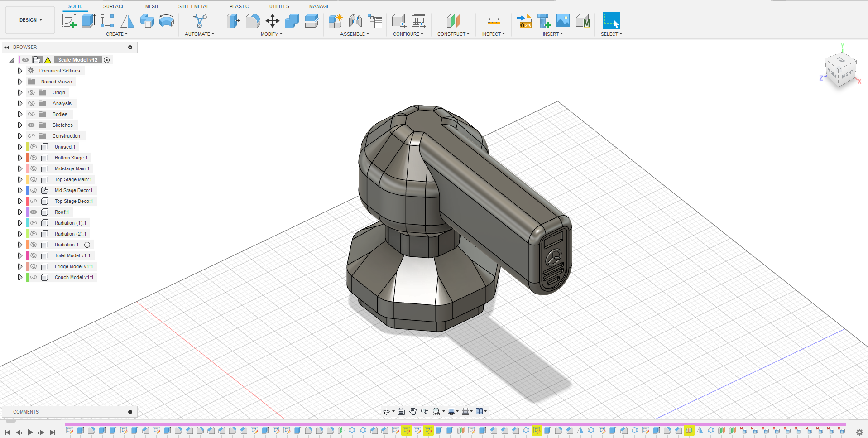Play the timeline history
This screenshot has height=438, width=868.
pyautogui.click(x=30, y=433)
